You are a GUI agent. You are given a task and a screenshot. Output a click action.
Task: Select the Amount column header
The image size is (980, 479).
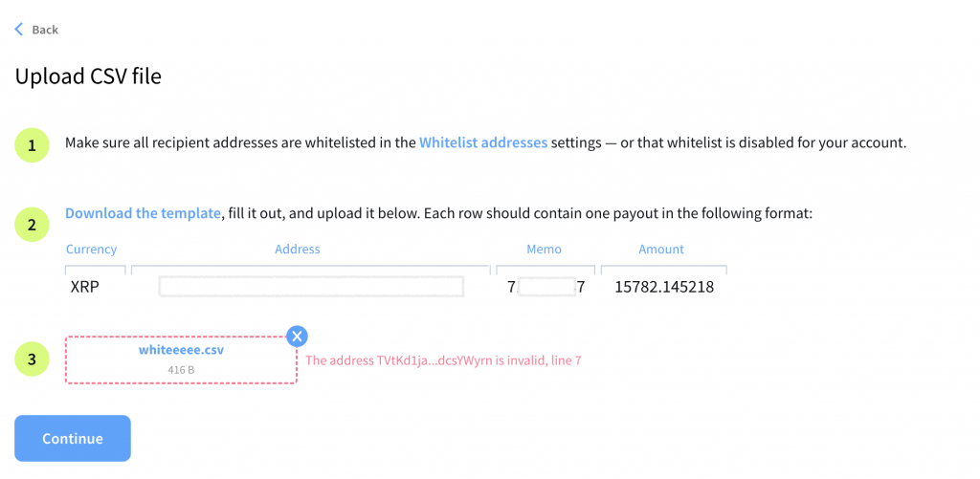coord(661,250)
